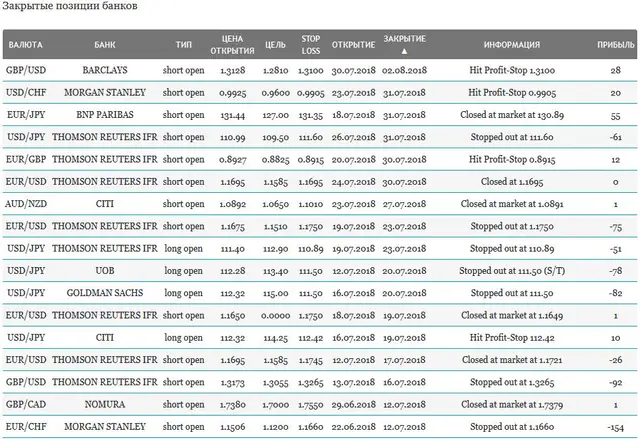Click opening date 22.06.2018
Viewport: 640px width, 439px height.
[353, 427]
